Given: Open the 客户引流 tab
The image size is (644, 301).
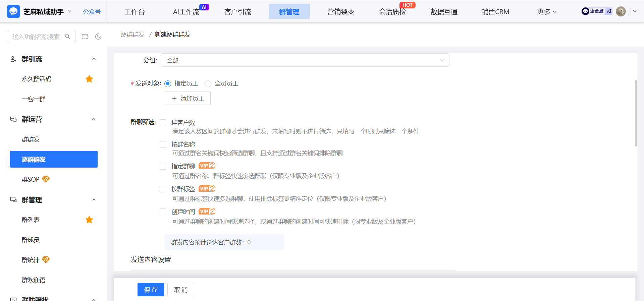Looking at the screenshot, I should [x=238, y=12].
